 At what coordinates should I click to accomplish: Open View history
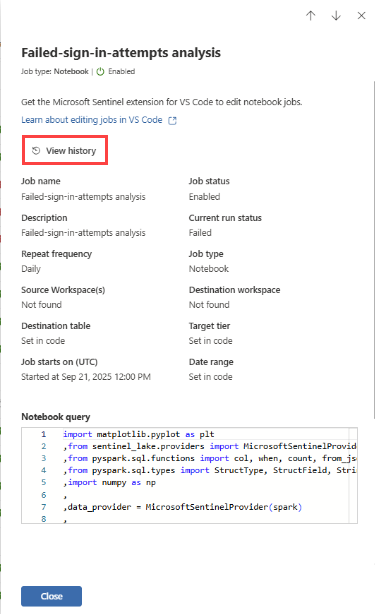pyautogui.click(x=65, y=150)
